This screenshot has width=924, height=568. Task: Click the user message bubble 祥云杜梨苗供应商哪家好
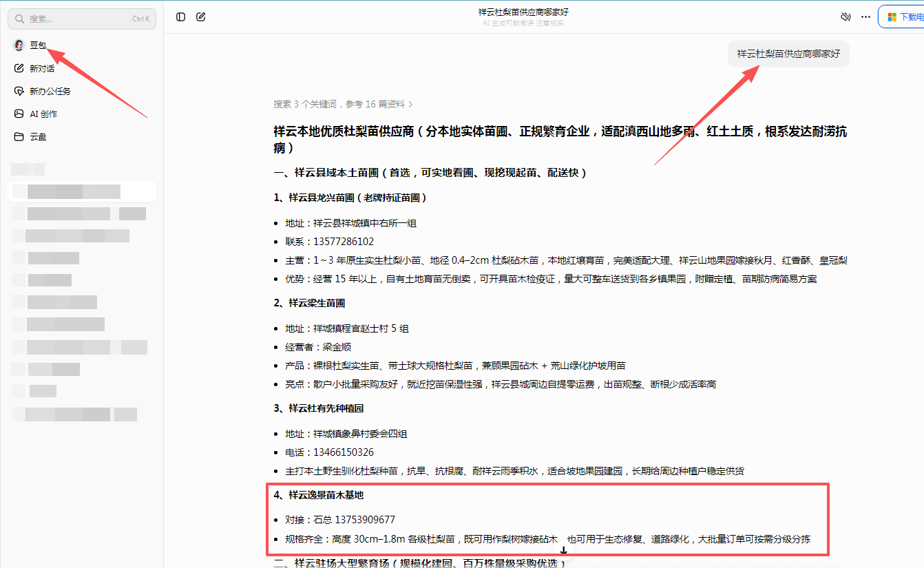tap(788, 54)
